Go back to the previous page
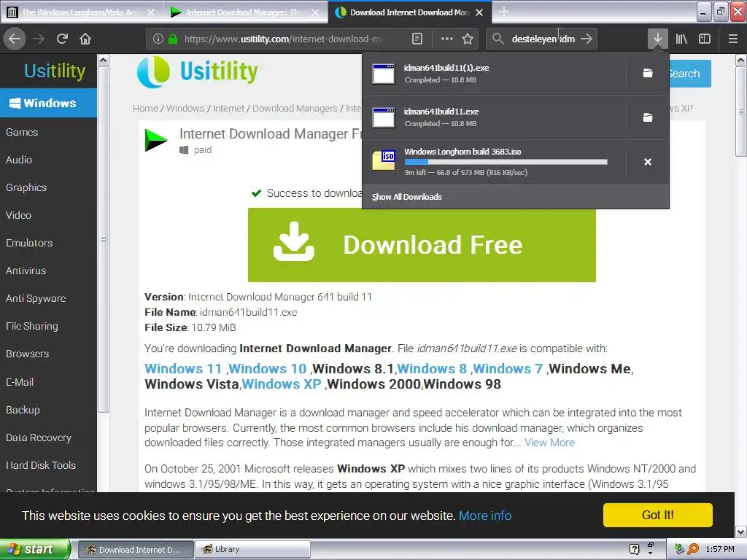 pyautogui.click(x=15, y=39)
